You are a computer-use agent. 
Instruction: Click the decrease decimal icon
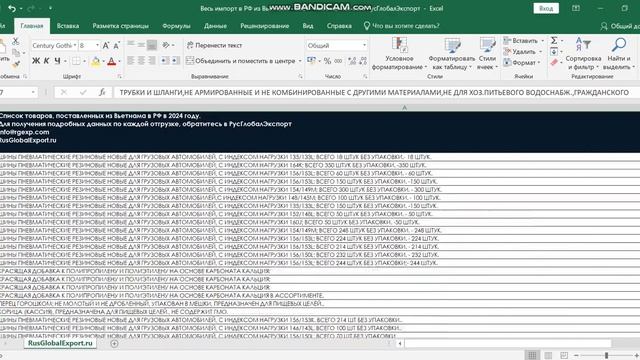(363, 61)
